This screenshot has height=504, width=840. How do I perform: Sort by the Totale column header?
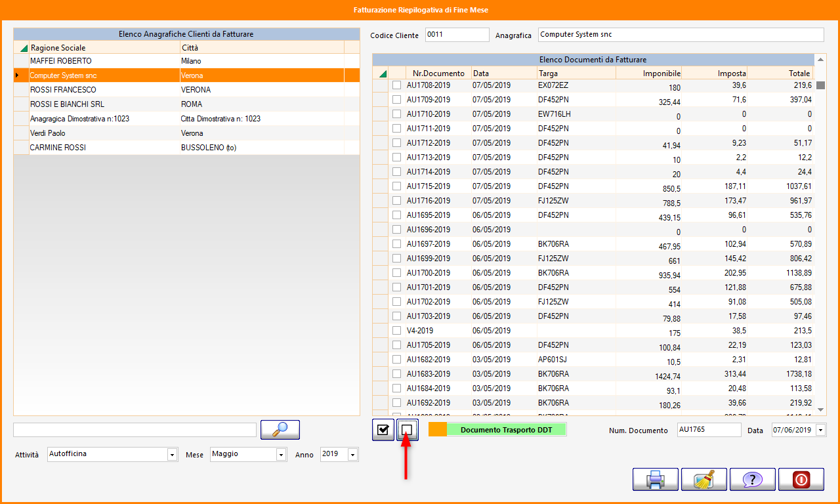[x=780, y=73]
